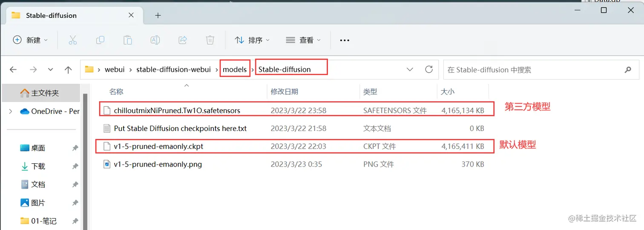Go back with the left arrow
The width and height of the screenshot is (644, 230).
(x=13, y=69)
